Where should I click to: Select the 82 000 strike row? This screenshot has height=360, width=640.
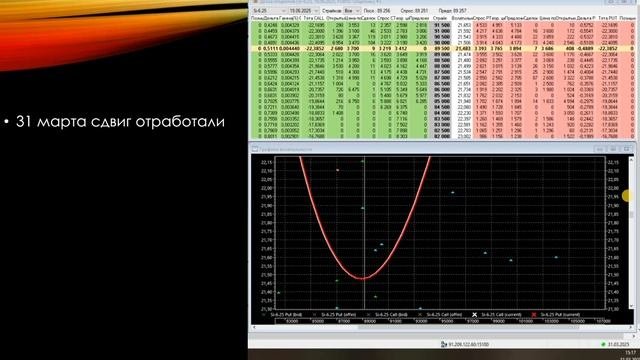pos(443,136)
